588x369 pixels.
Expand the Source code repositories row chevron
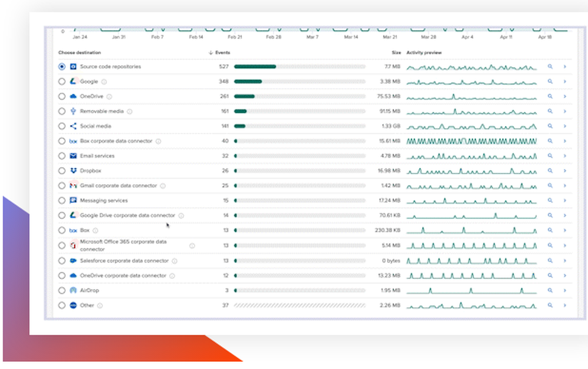(564, 67)
